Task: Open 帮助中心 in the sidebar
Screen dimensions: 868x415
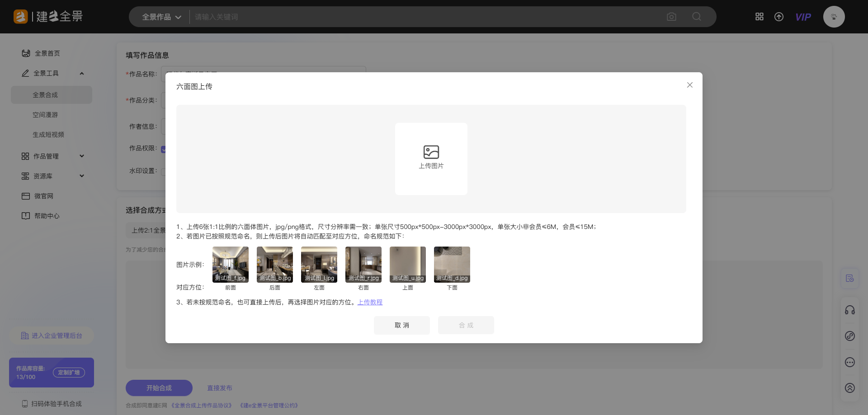Action: click(47, 216)
